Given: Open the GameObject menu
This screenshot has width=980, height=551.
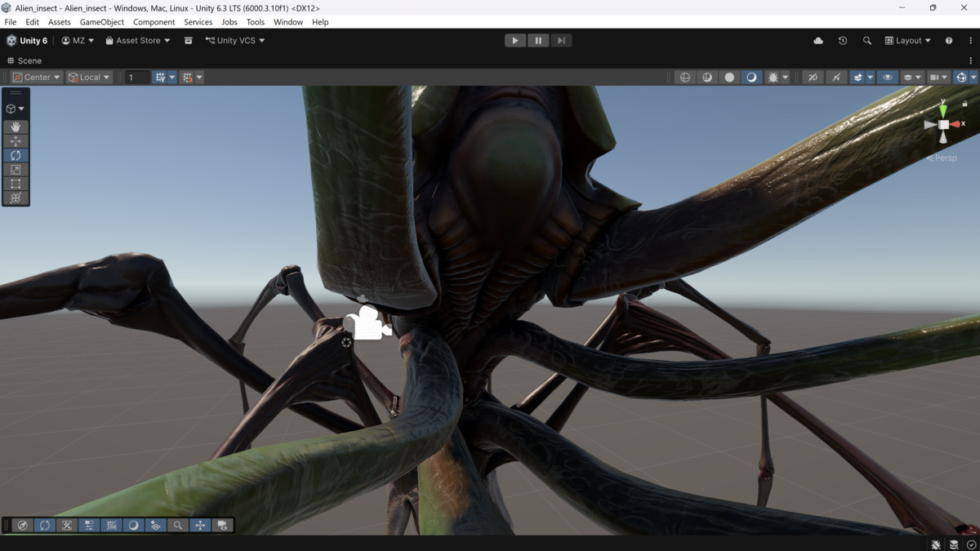Looking at the screenshot, I should [x=101, y=22].
